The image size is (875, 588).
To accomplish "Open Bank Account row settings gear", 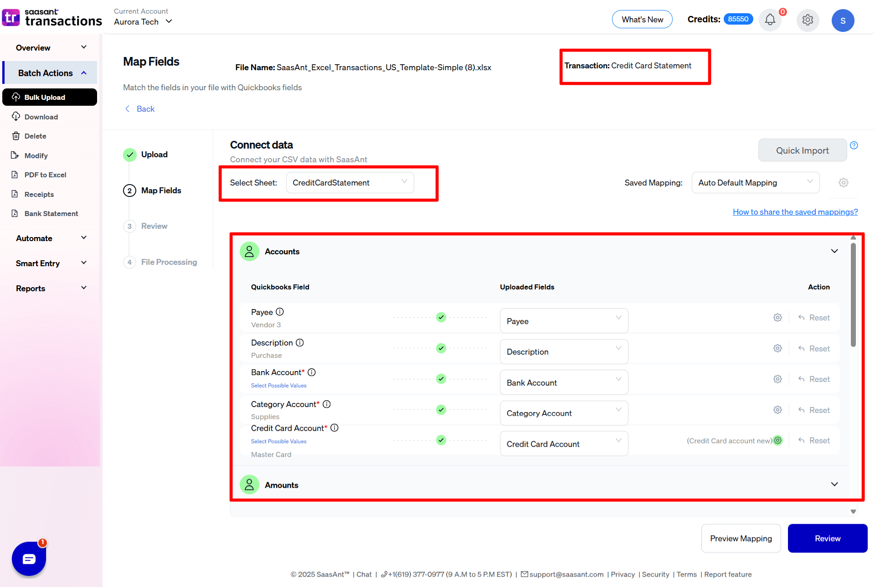I will coord(777,379).
